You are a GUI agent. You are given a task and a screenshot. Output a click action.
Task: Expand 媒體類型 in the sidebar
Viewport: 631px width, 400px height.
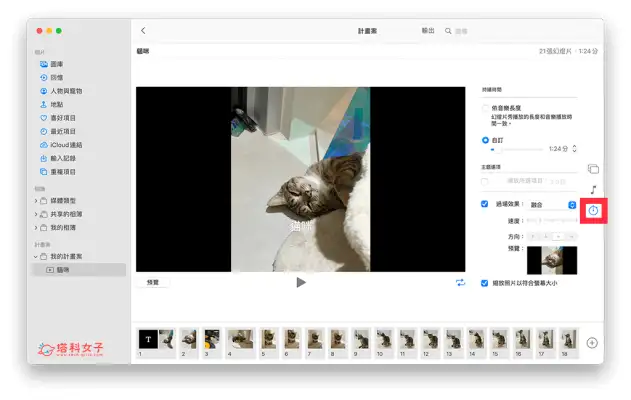(x=37, y=201)
